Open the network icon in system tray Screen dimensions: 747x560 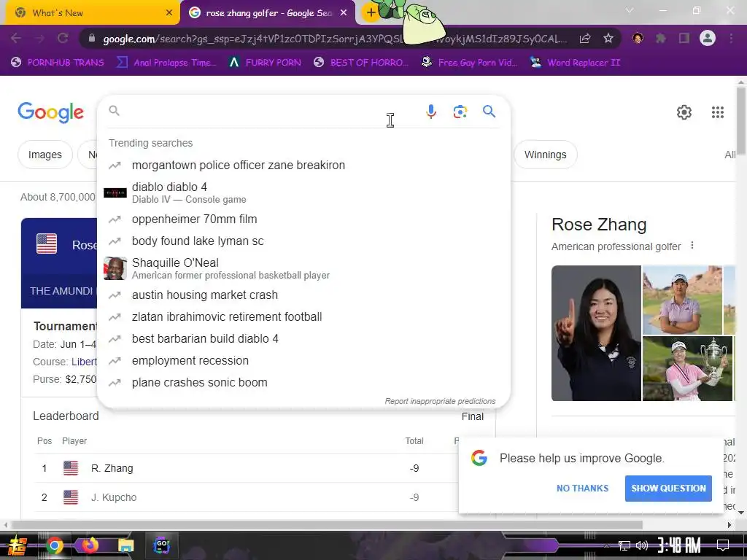(x=624, y=545)
